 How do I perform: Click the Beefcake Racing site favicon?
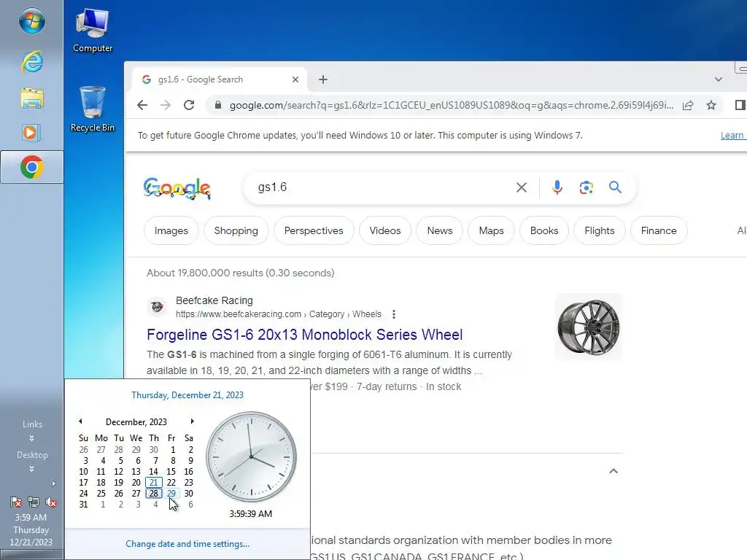tap(157, 307)
